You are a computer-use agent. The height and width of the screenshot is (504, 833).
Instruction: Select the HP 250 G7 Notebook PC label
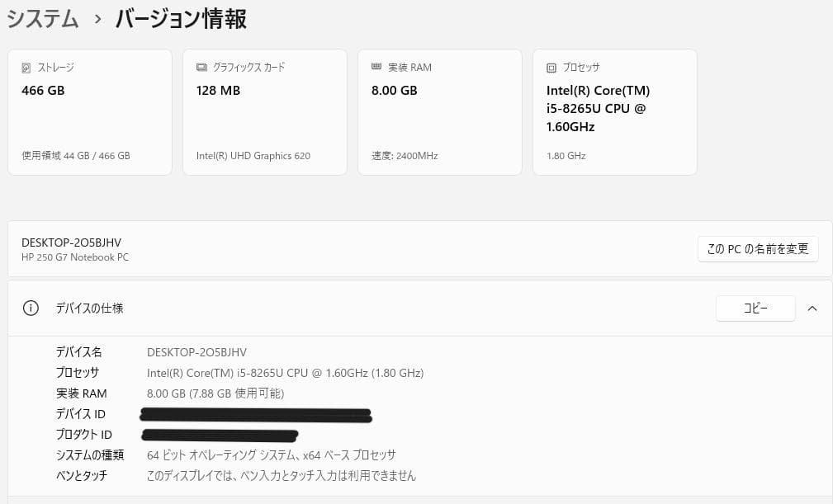tap(75, 257)
